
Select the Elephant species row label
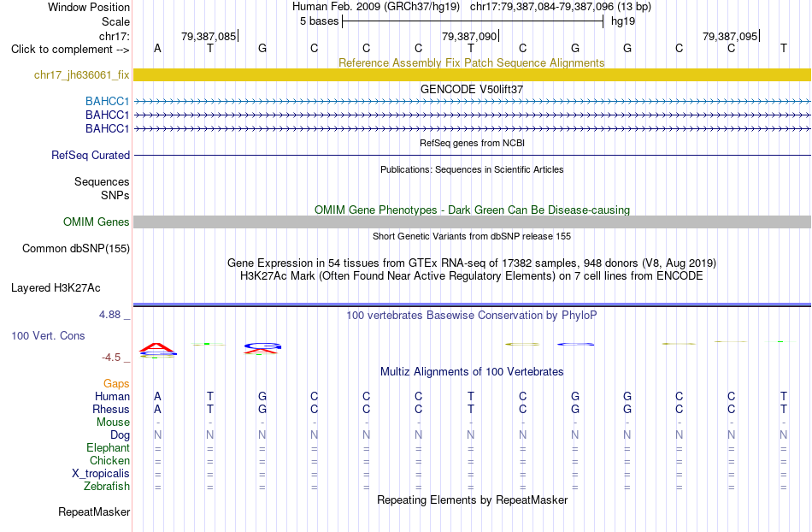click(x=108, y=447)
